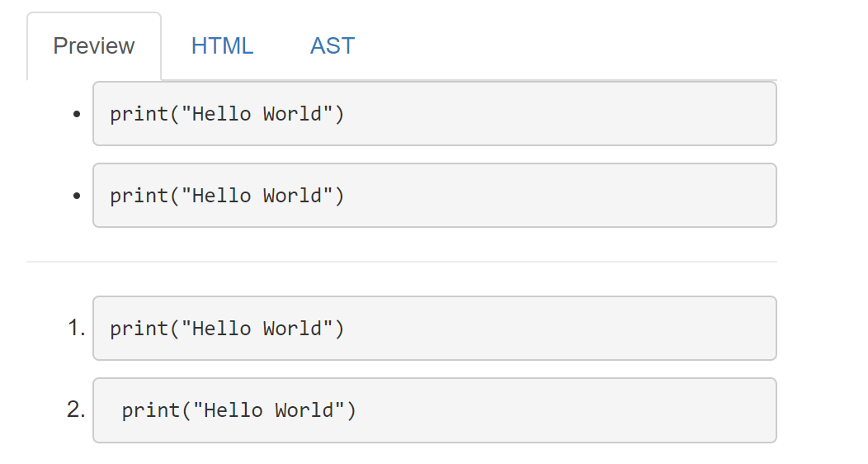Click the second bulleted code block
Image resolution: width=868 pixels, height=464 pixels.
435,196
